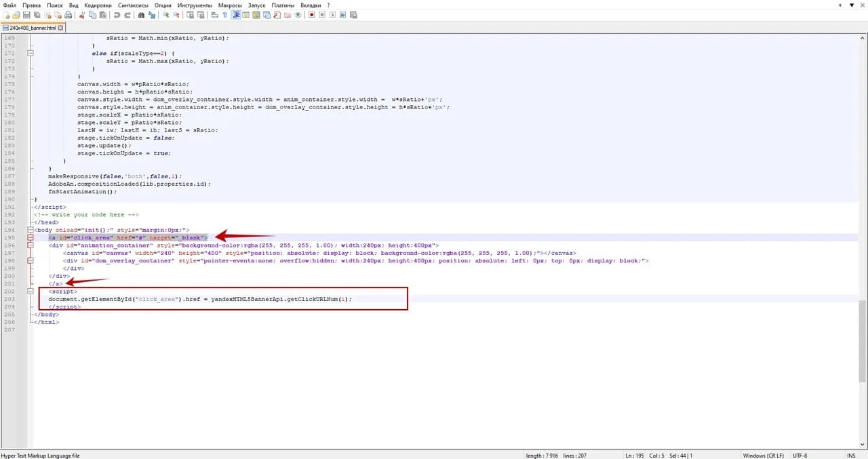This screenshot has height=459, width=868.
Task: Zoom in using the toolbar icon
Action: [165, 15]
